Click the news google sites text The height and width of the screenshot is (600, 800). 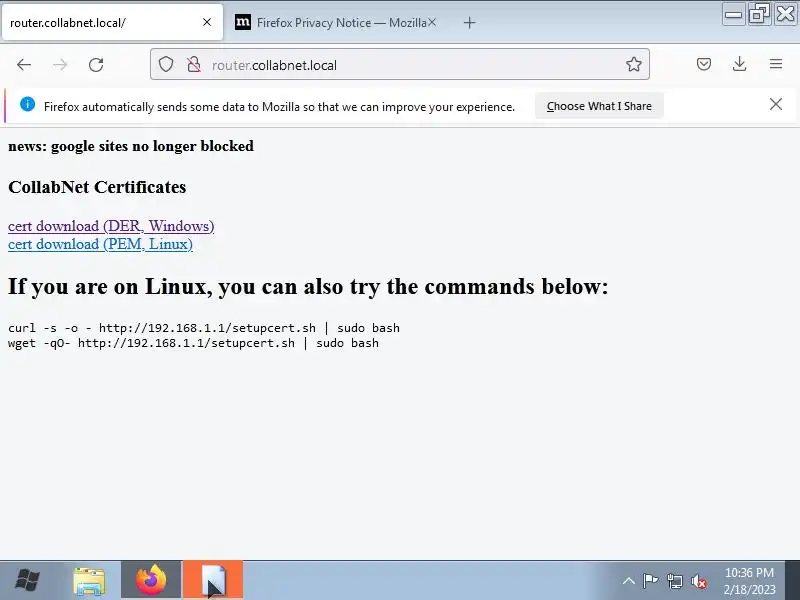coord(131,146)
